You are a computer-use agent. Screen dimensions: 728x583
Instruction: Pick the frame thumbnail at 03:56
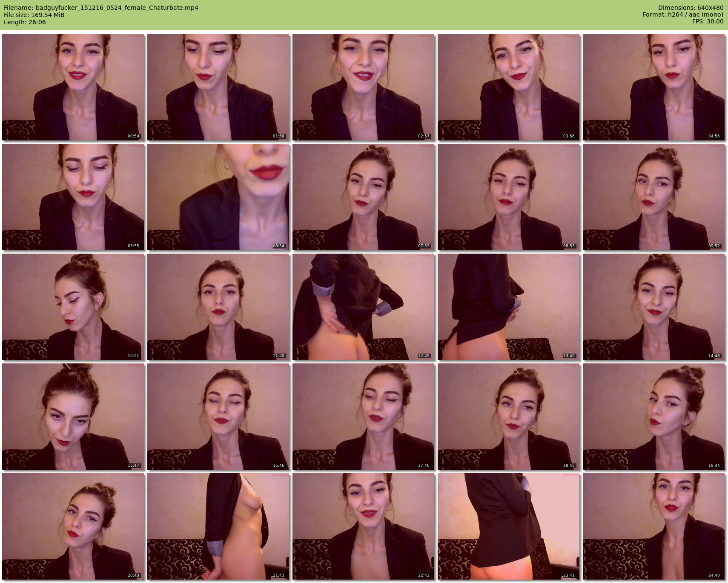[x=509, y=87]
